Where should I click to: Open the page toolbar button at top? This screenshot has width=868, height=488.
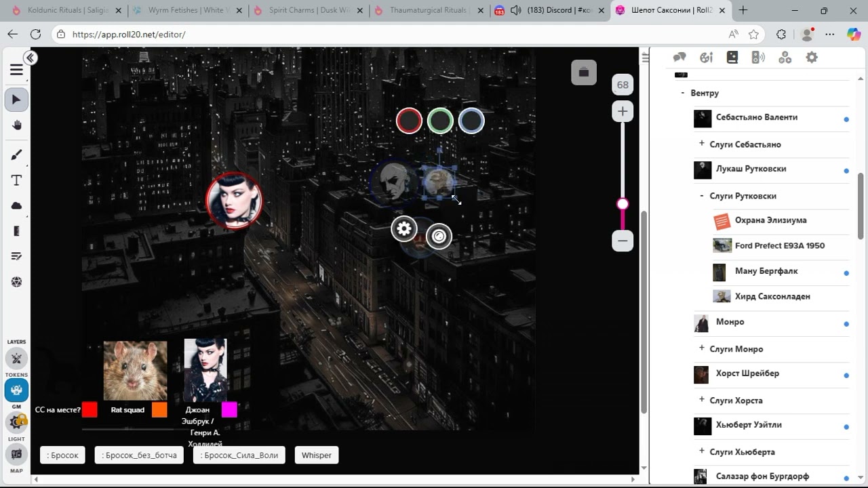tap(584, 72)
